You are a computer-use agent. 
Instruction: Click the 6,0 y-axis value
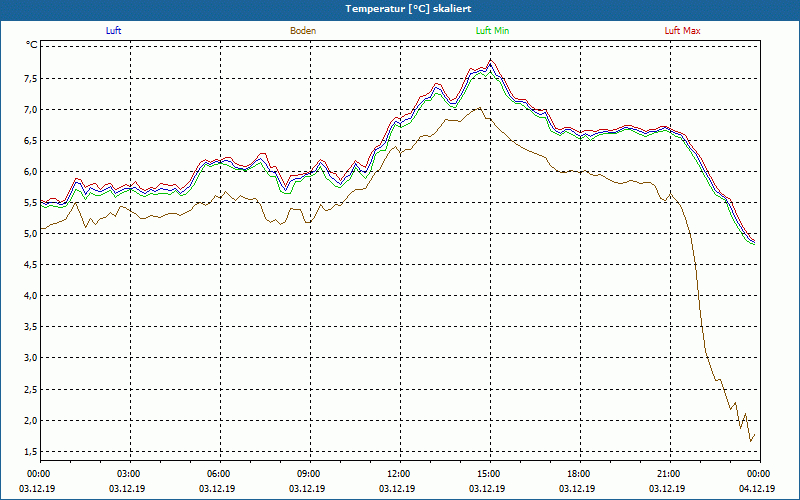point(32,172)
